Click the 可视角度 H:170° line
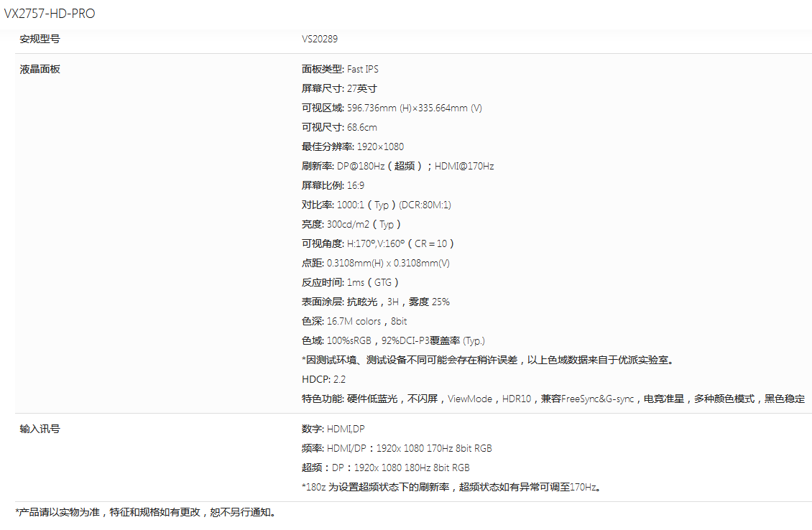This screenshot has height=530, width=812. click(x=378, y=243)
